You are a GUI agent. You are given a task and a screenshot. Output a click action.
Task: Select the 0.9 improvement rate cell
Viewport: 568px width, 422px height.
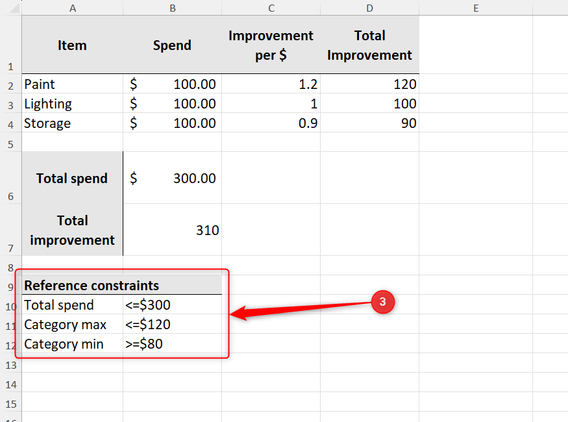coord(271,123)
